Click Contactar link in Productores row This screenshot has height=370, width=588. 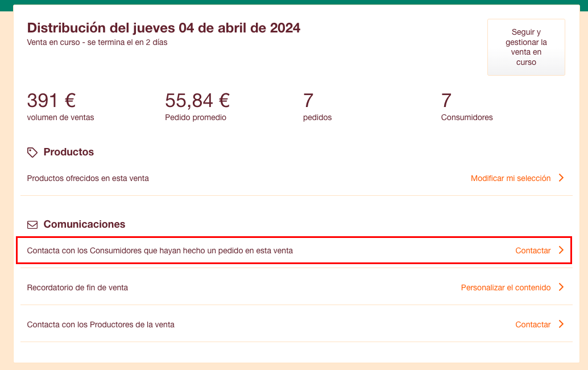(533, 324)
